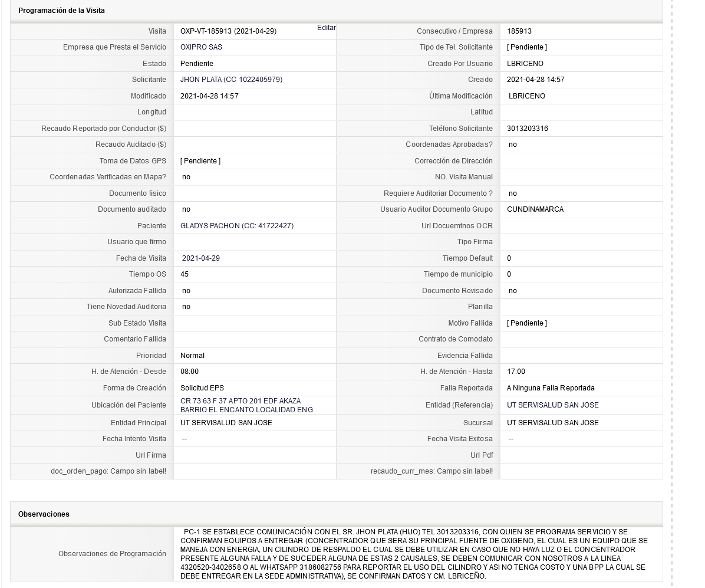
Task: Open the patient address CR 73 63 F link
Action: (x=246, y=405)
